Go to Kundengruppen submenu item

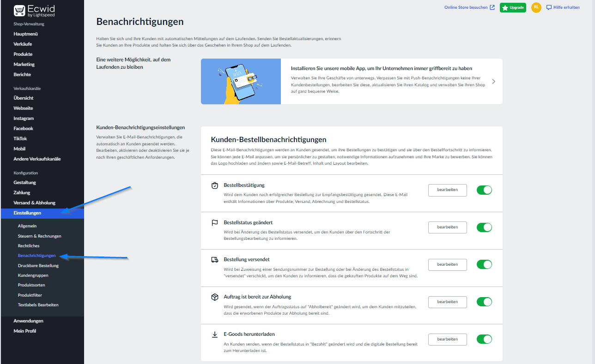click(33, 275)
